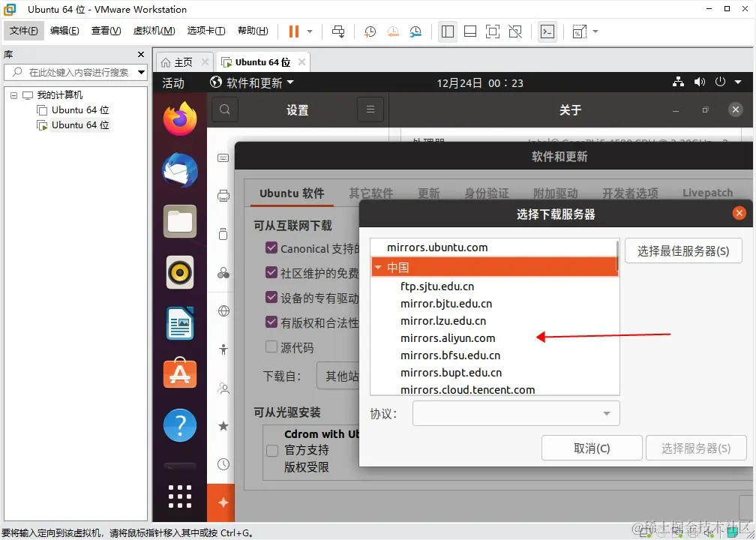Close the Ubuntu 64 位 tab
This screenshot has height=540, width=756.
[x=301, y=61]
